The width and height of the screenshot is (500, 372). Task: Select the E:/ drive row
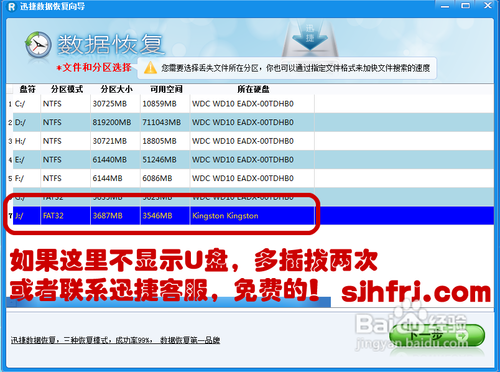click(250, 160)
